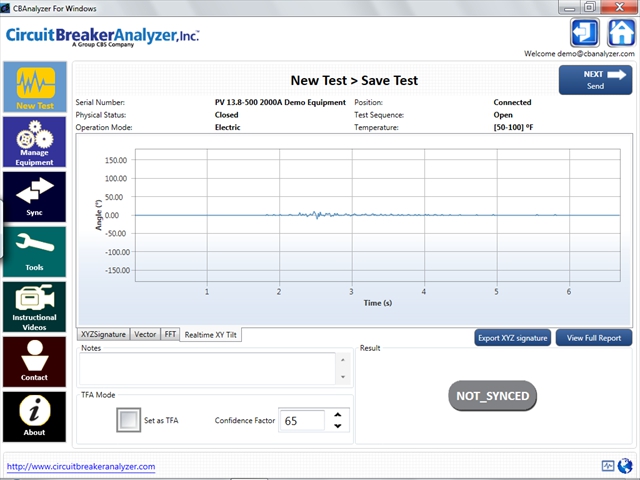Viewport: 640px width, 480px height.
Task: Open the circuitbreakeranalyzer.com link
Action: coord(81,467)
